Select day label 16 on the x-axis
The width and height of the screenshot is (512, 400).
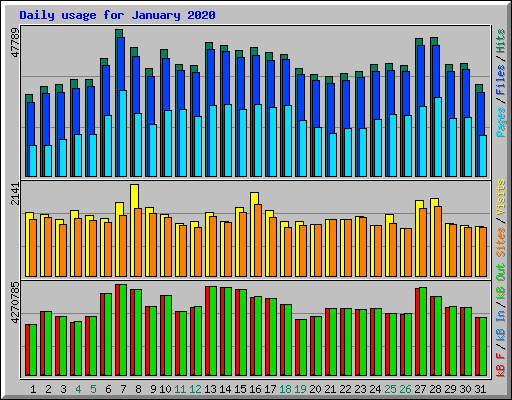(x=255, y=389)
